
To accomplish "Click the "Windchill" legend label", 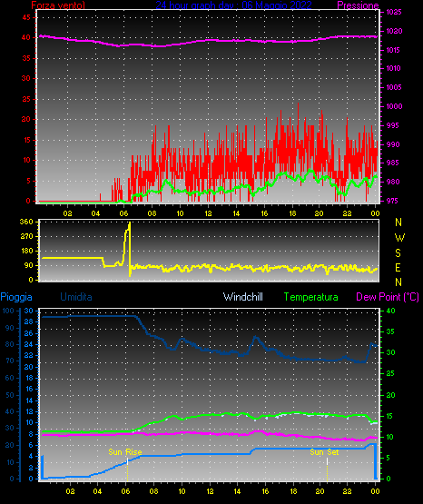I will [243, 297].
